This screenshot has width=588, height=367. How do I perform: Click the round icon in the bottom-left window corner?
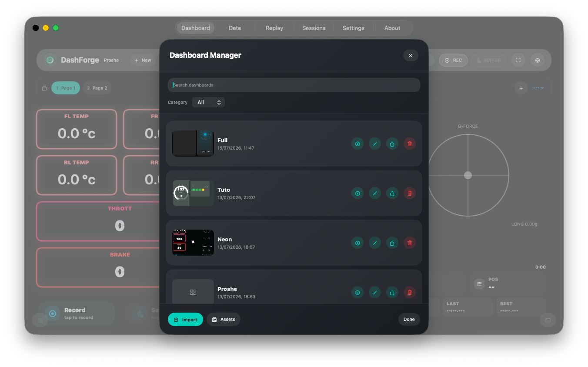40,320
